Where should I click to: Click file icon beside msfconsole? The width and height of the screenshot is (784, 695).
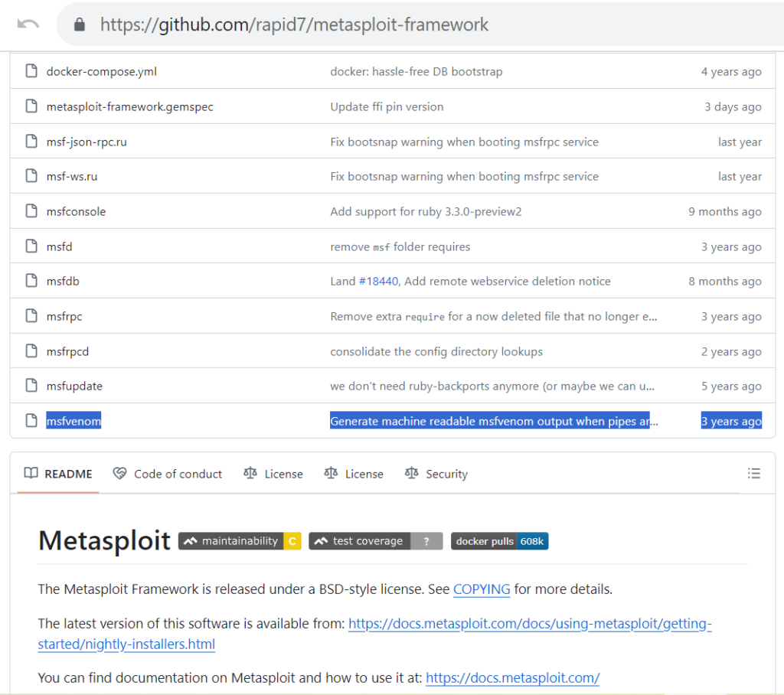(31, 211)
